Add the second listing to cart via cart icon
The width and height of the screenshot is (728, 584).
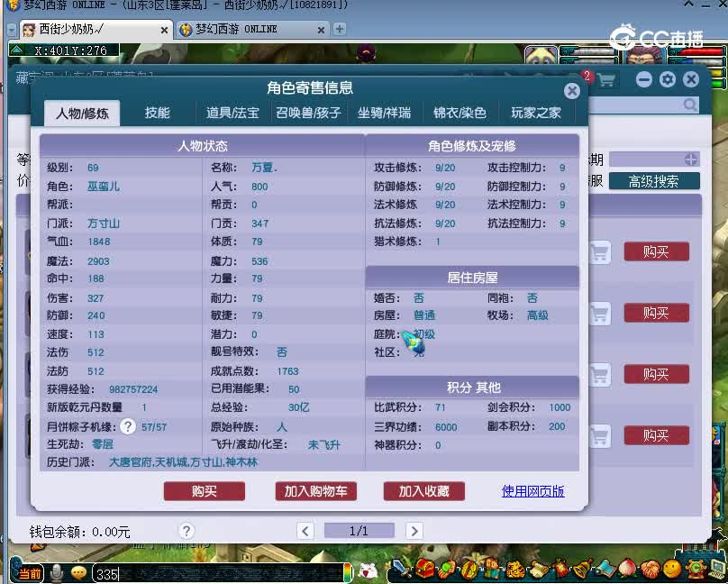coord(600,314)
